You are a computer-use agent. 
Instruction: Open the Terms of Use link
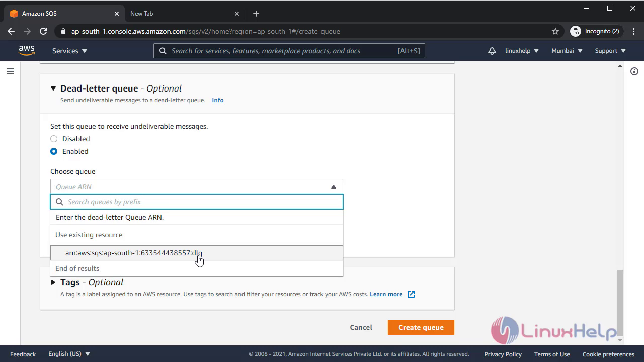click(x=552, y=354)
